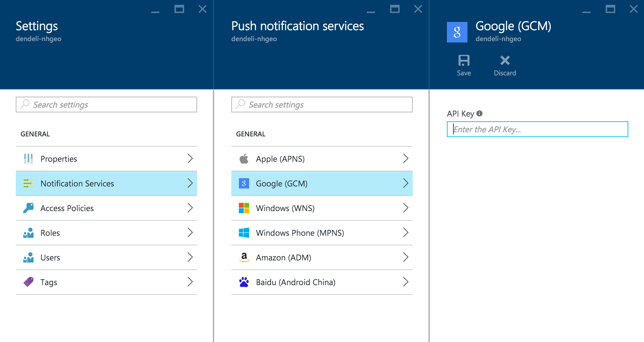
Task: Click the API Key info icon
Action: pyautogui.click(x=479, y=113)
